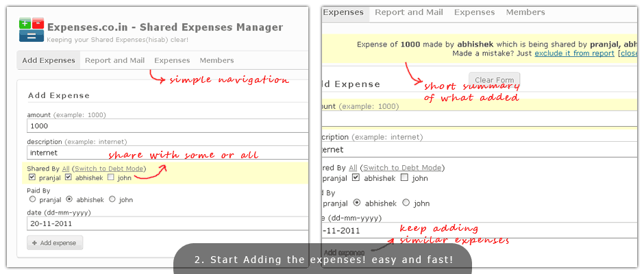Select john as Paid By, left window
The width and height of the screenshot is (644, 274).
tap(112, 199)
